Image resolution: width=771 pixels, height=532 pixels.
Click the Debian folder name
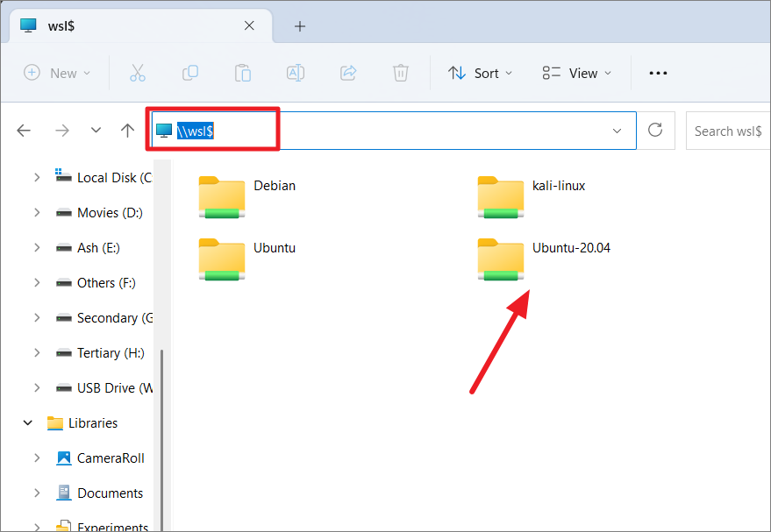click(x=275, y=186)
